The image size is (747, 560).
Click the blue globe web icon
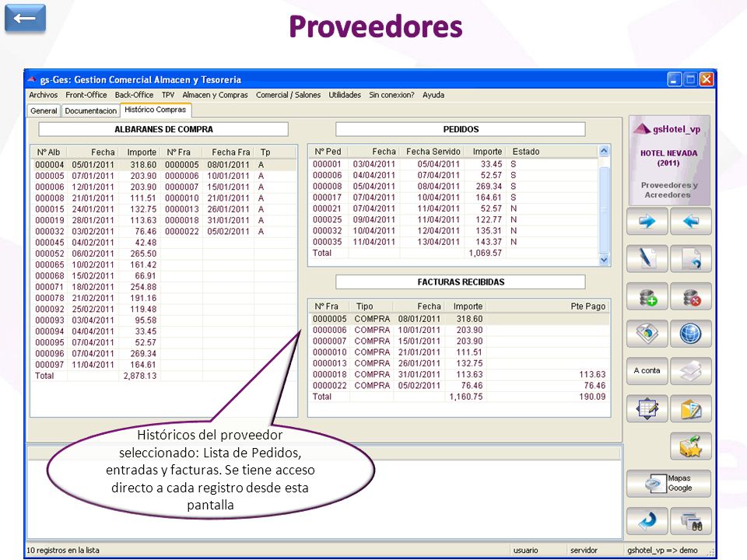click(691, 334)
